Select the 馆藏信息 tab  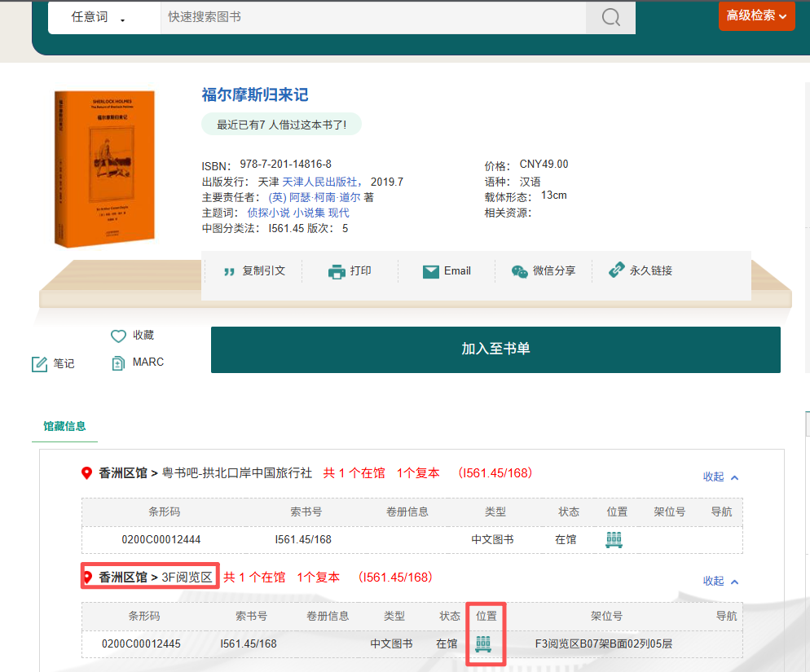click(64, 426)
